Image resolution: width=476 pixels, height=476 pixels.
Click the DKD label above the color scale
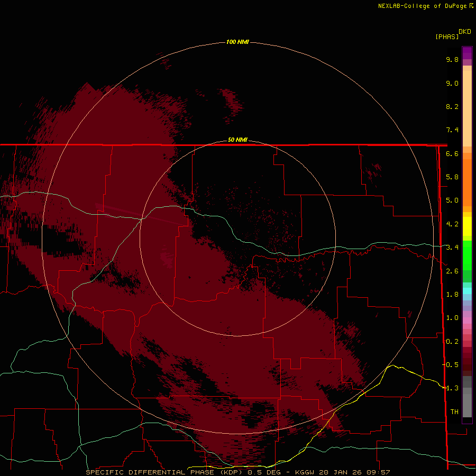[x=465, y=32]
